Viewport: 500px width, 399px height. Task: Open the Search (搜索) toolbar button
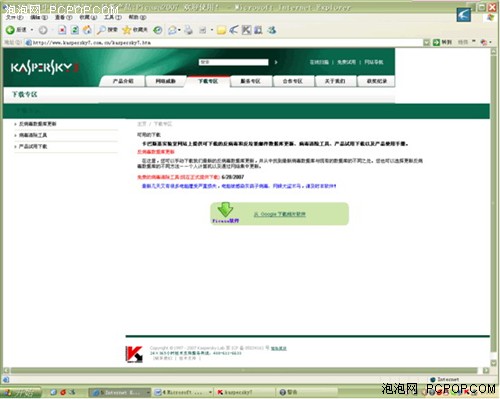click(x=107, y=30)
